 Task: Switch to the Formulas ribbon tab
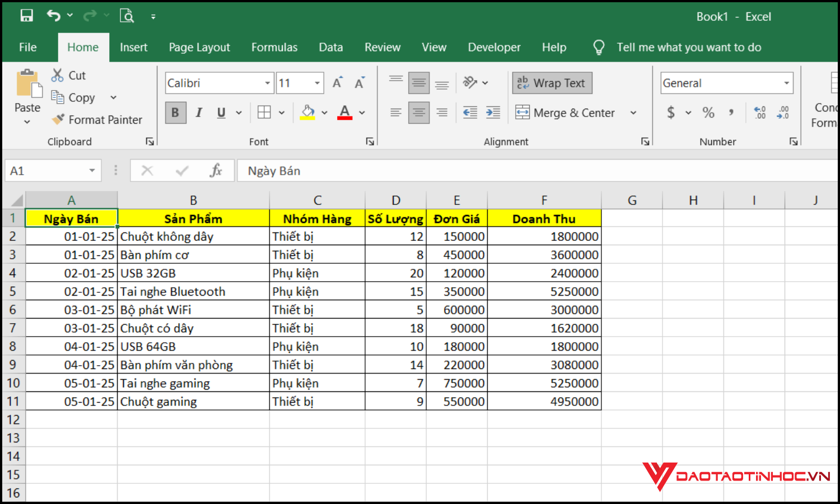[x=274, y=47]
